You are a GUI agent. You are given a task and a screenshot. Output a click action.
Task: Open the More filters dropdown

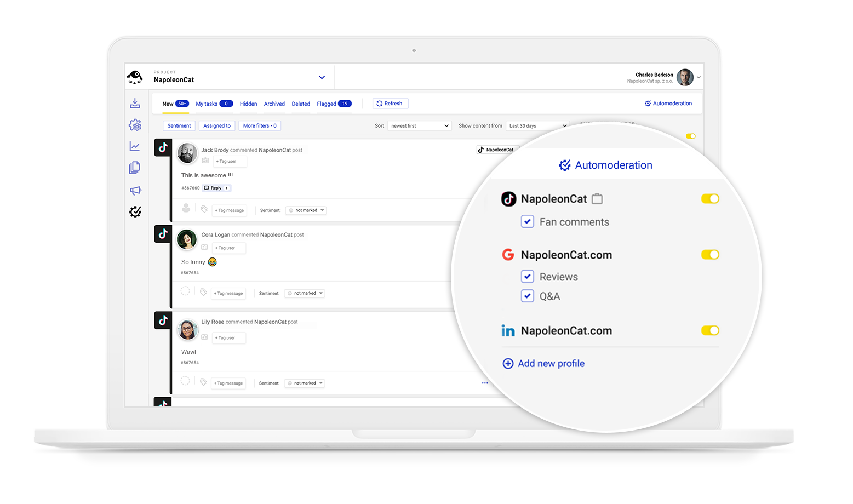pyautogui.click(x=260, y=125)
